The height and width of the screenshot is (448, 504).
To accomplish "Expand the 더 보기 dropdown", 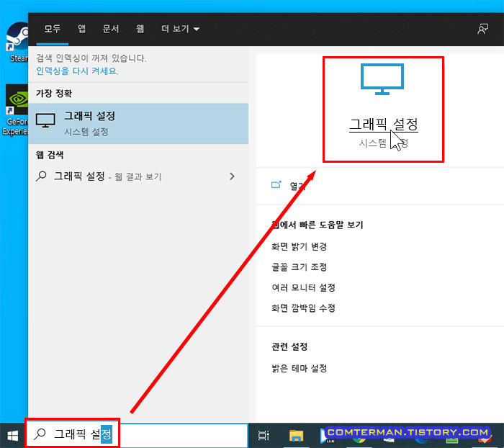I will point(180,29).
